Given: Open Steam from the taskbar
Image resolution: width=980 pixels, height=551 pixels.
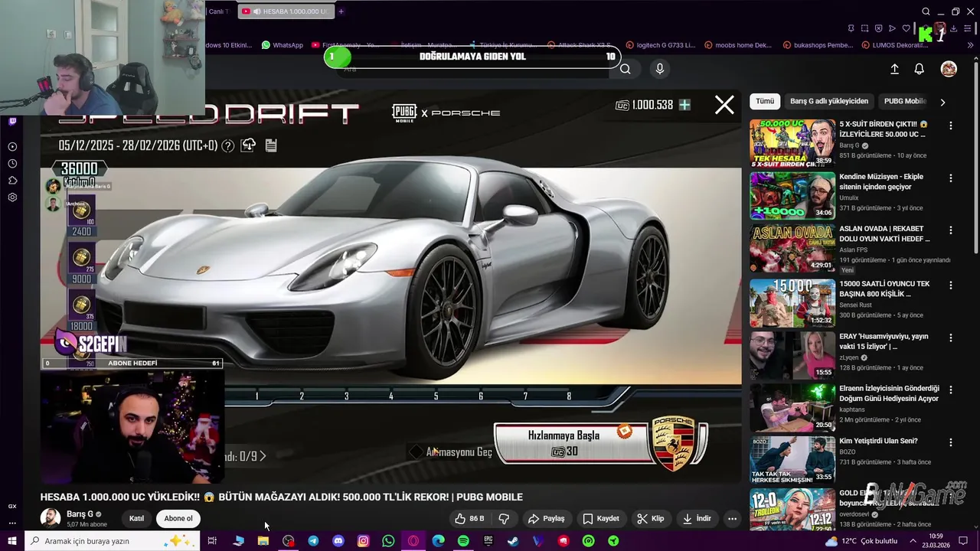Looking at the screenshot, I should 513,541.
